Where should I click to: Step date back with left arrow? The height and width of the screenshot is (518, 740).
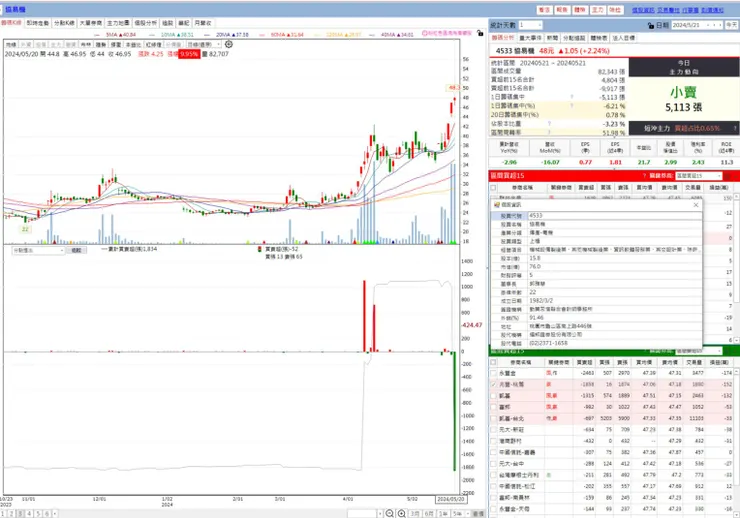pos(714,25)
